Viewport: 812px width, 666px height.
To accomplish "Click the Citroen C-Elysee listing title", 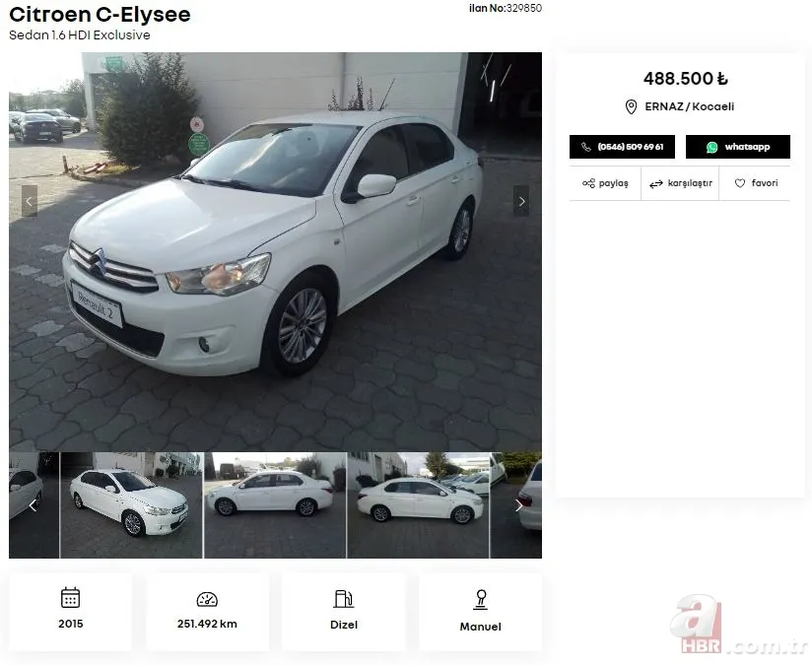I will [x=99, y=15].
